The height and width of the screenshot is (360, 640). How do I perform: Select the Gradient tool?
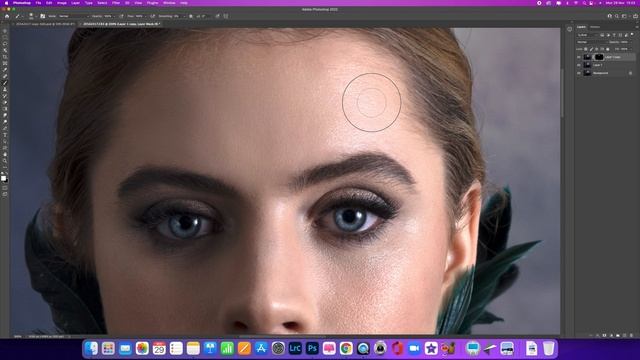click(x=5, y=109)
